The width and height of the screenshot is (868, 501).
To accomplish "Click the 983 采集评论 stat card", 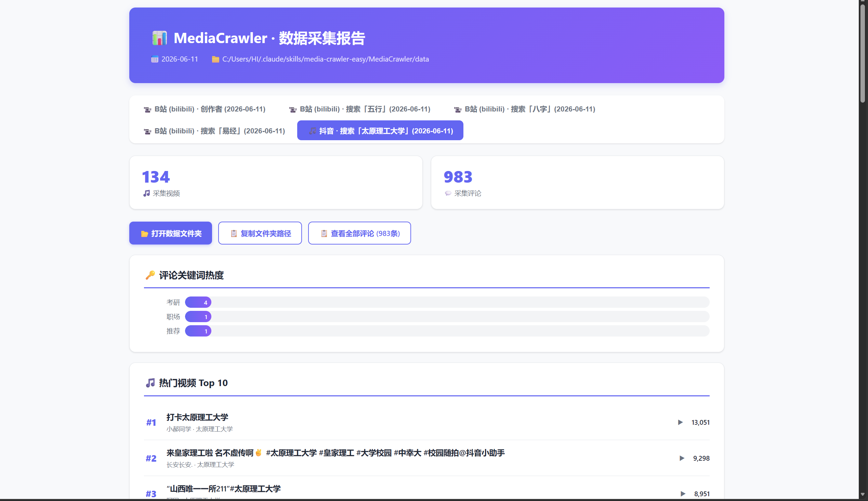I will [578, 182].
